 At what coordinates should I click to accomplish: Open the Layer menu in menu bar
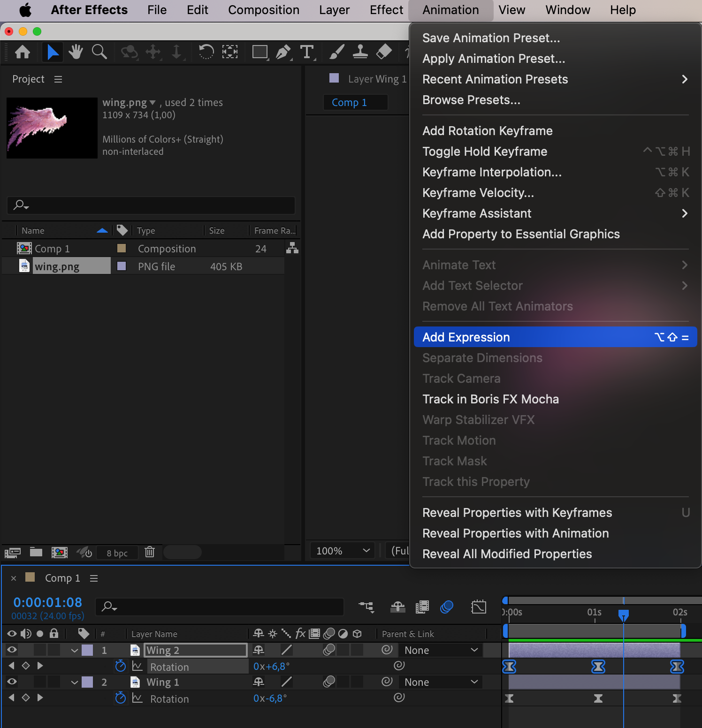pyautogui.click(x=334, y=10)
